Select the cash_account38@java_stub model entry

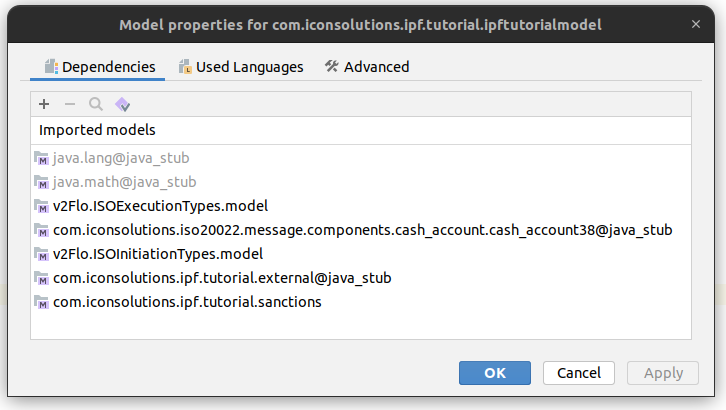point(362,230)
